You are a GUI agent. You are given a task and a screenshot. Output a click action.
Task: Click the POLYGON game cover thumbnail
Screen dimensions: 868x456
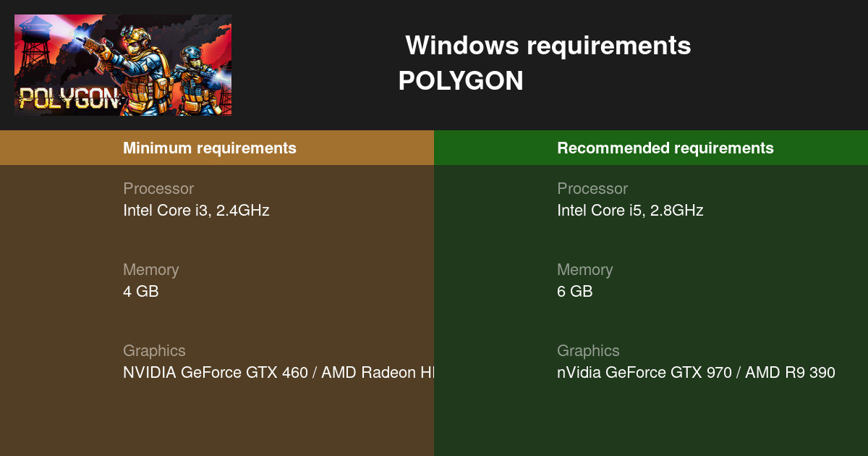coord(123,65)
